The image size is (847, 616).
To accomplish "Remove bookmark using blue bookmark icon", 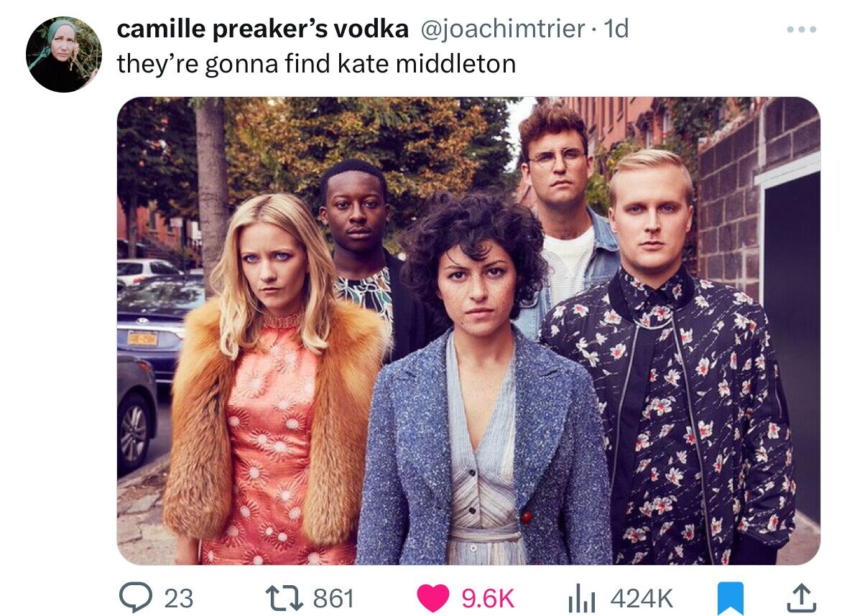I will coord(731,599).
